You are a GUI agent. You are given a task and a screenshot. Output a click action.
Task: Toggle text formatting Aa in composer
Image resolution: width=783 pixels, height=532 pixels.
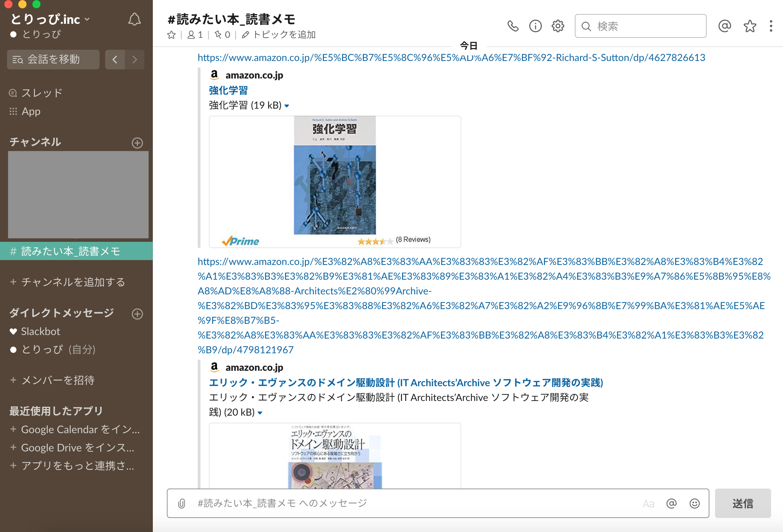tap(648, 504)
